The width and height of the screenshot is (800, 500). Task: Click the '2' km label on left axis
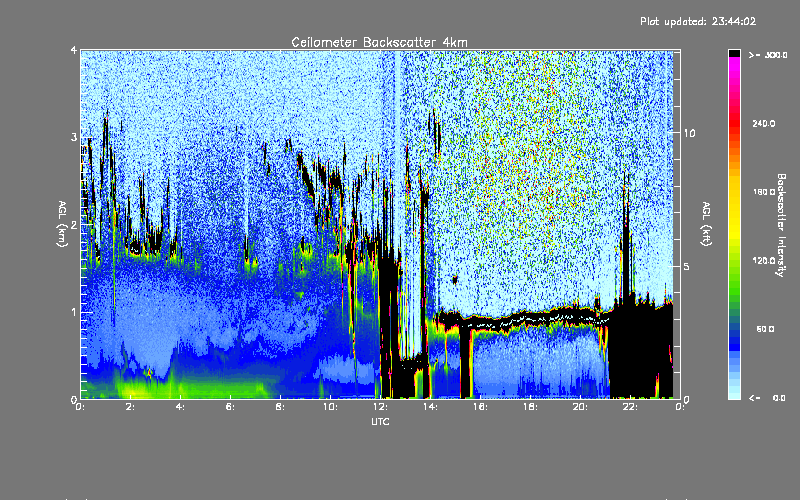click(74, 225)
